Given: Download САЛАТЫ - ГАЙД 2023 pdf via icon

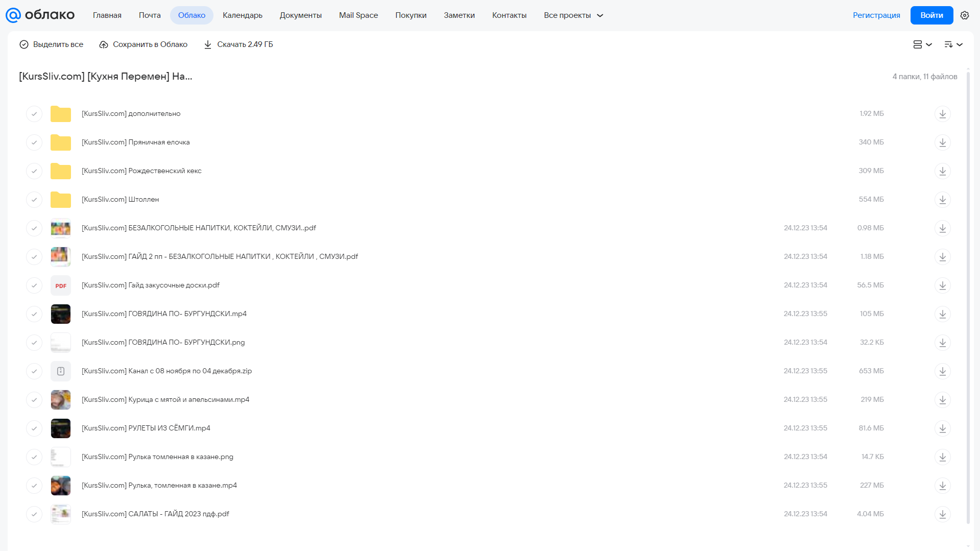Looking at the screenshot, I should pyautogui.click(x=942, y=514).
